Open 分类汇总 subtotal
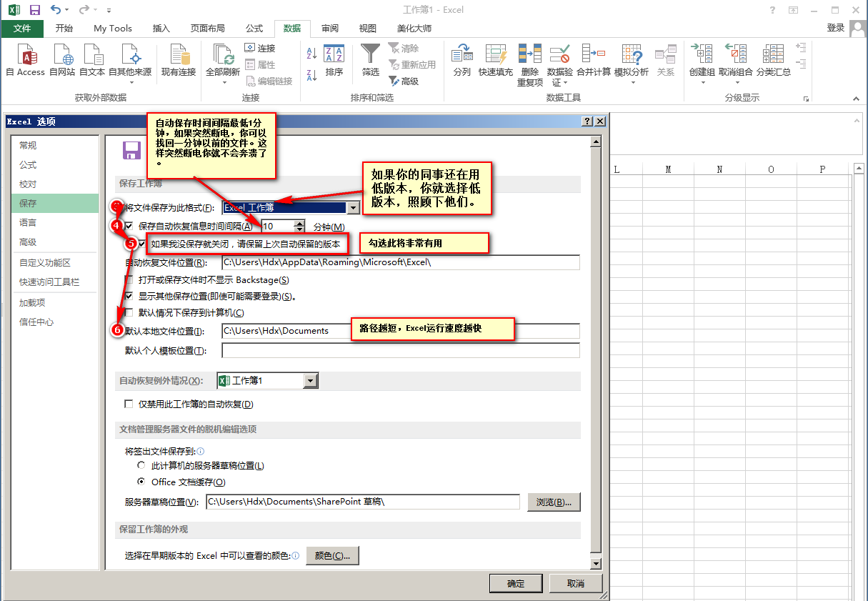 tap(774, 61)
